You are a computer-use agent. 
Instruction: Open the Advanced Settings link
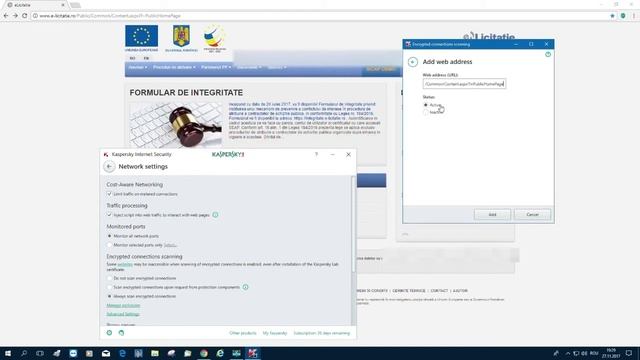[123, 314]
